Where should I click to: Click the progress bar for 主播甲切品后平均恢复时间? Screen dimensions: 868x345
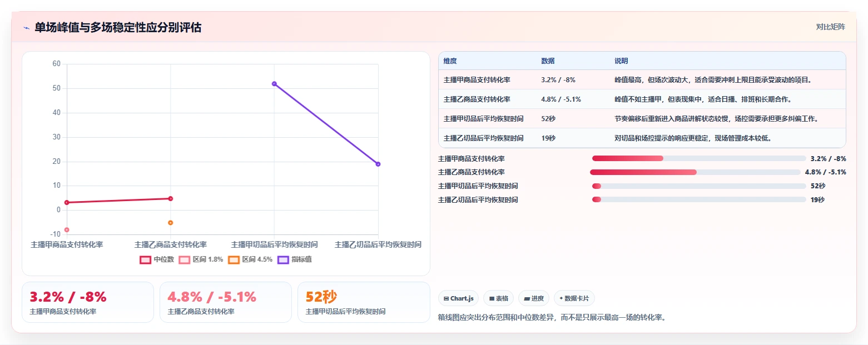699,186
